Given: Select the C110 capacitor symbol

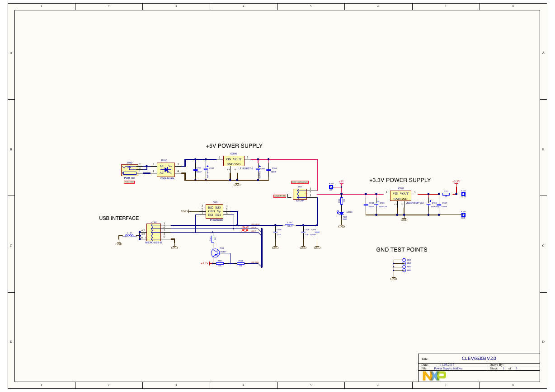Looking at the screenshot, I should click(x=317, y=232).
